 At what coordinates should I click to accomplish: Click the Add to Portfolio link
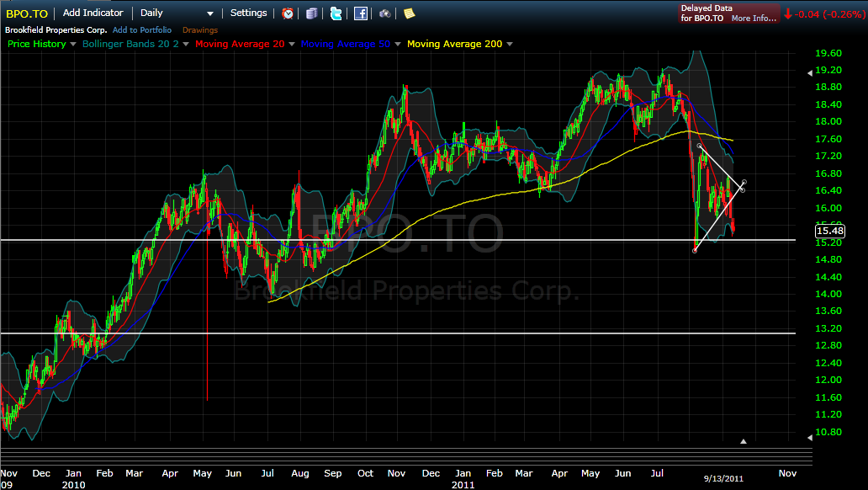coord(142,29)
